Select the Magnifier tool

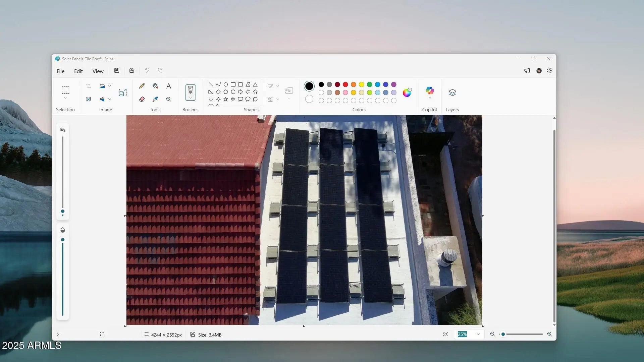[x=169, y=99]
